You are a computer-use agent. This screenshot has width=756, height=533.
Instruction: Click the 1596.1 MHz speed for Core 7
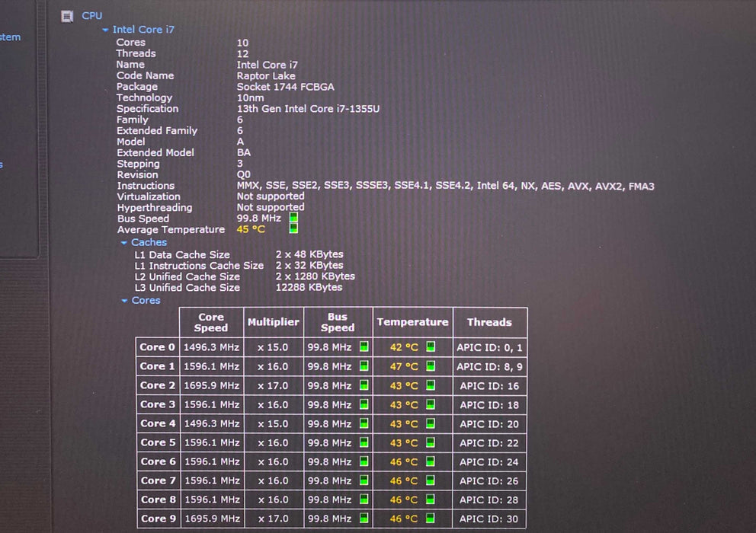(212, 480)
